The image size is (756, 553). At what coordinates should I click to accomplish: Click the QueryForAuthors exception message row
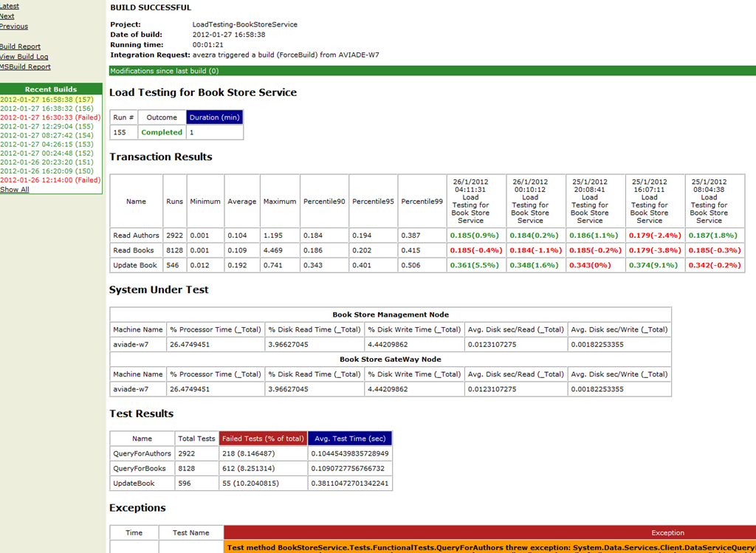[490, 547]
